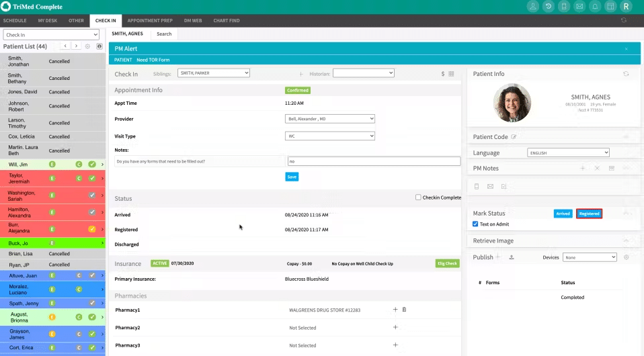Open the Check In view dropdown
The width and height of the screenshot is (644, 356).
pyautogui.click(x=51, y=35)
